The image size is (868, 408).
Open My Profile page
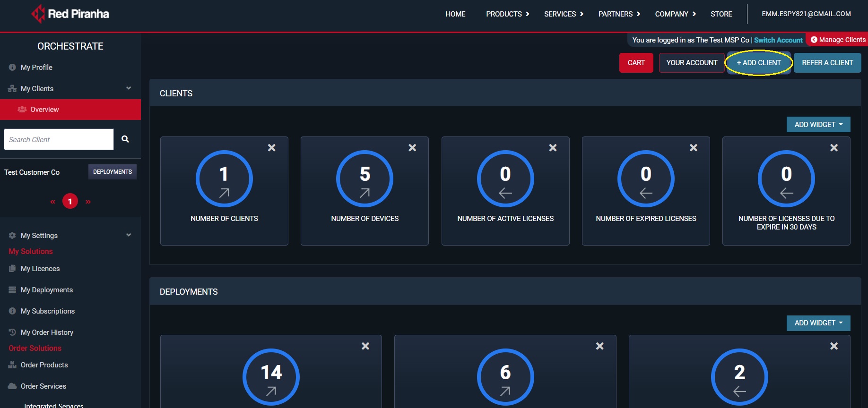coord(36,68)
